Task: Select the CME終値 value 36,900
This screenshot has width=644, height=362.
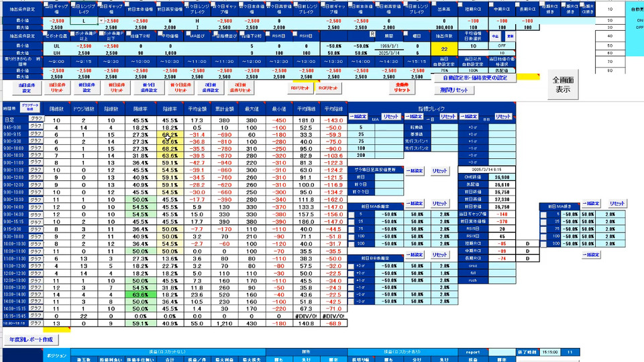Action: [x=502, y=177]
